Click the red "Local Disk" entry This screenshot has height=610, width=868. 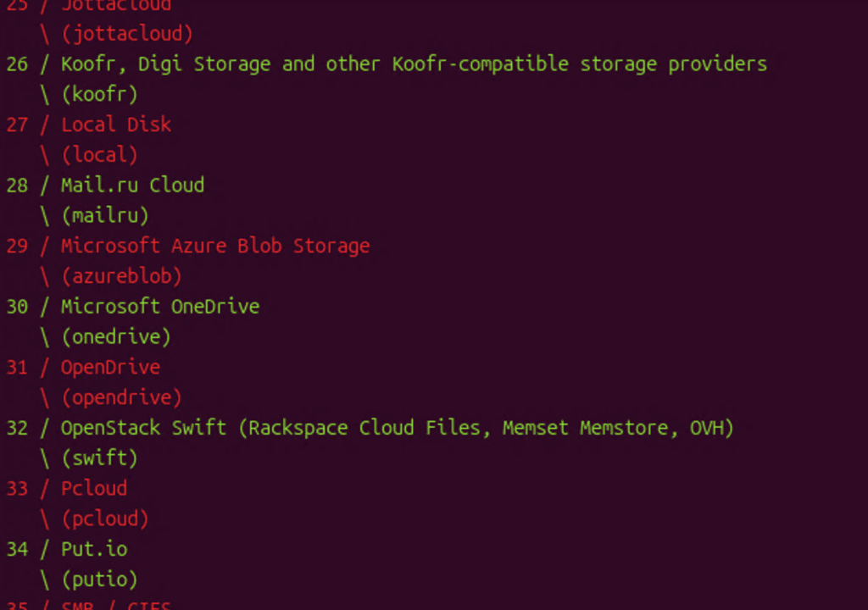point(116,125)
